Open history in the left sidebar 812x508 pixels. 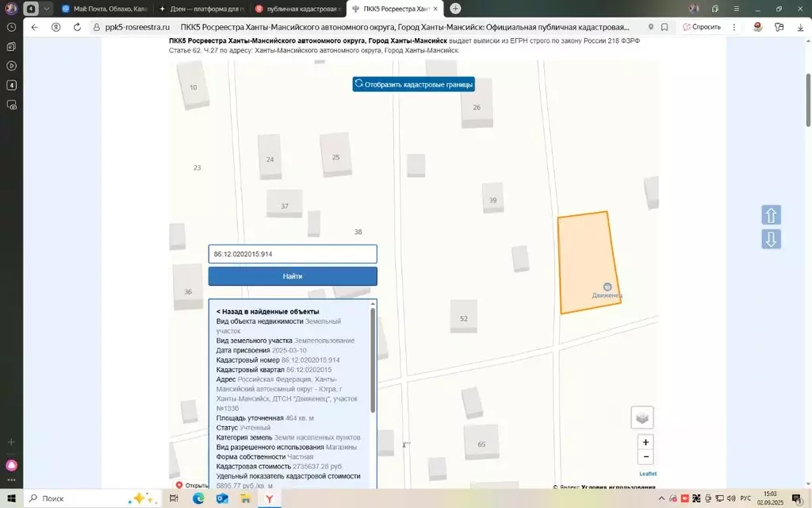point(11,27)
